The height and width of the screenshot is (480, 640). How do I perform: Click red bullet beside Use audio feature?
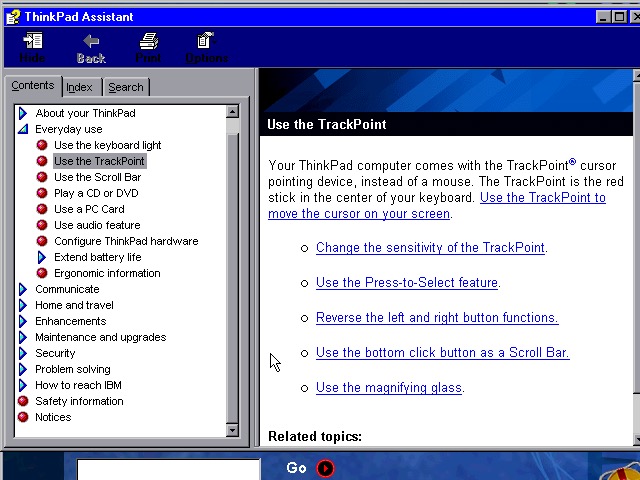tap(42, 225)
